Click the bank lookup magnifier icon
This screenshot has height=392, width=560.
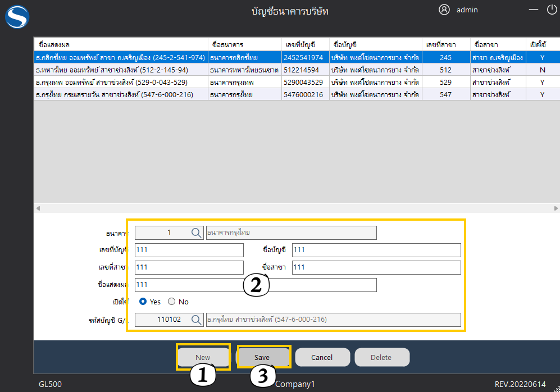[196, 233]
